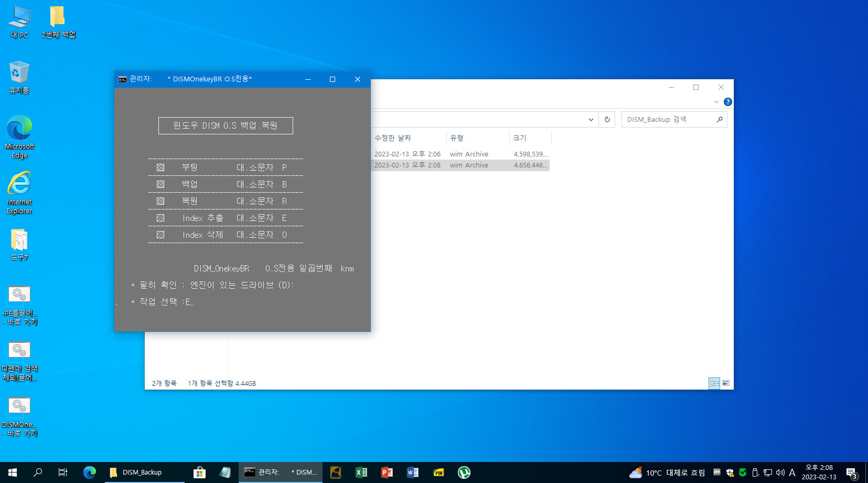Open the notification center icon

(x=852, y=472)
